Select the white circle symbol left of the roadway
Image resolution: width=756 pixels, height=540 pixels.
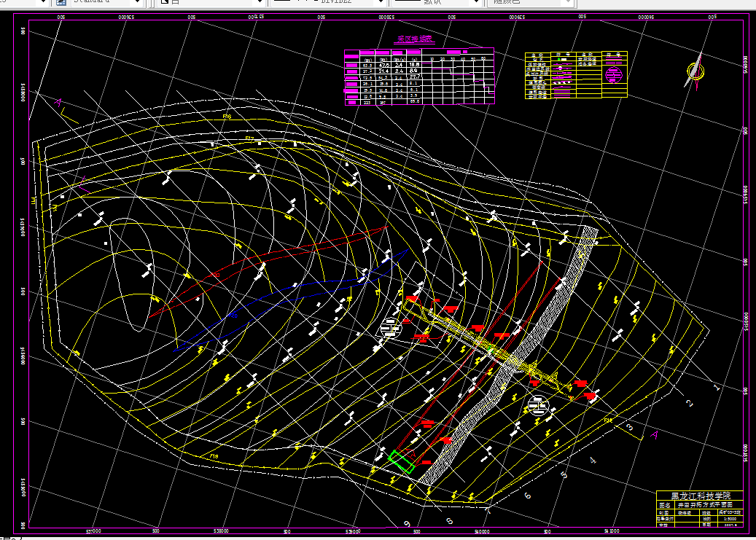click(x=390, y=329)
